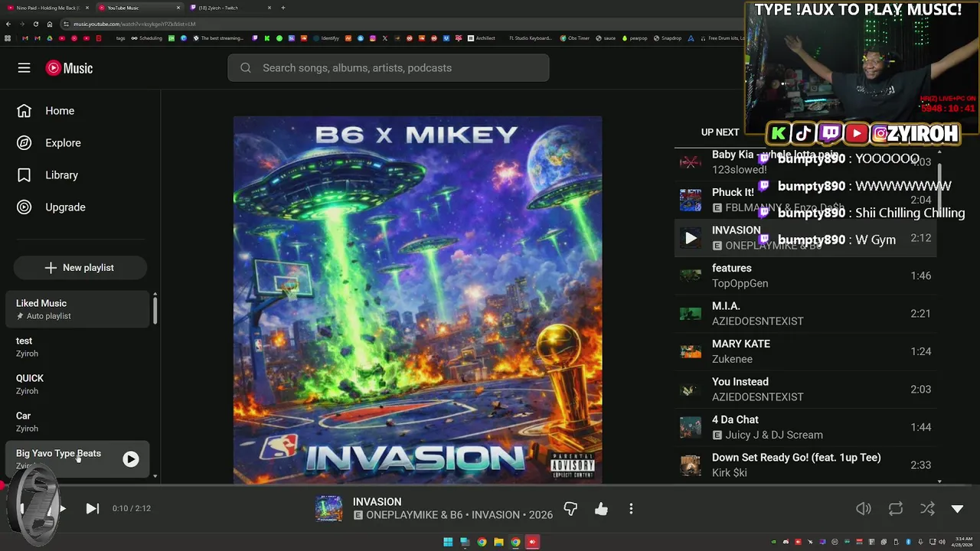Click the ONEPLAYMIKE & B6 artist link

[414, 515]
